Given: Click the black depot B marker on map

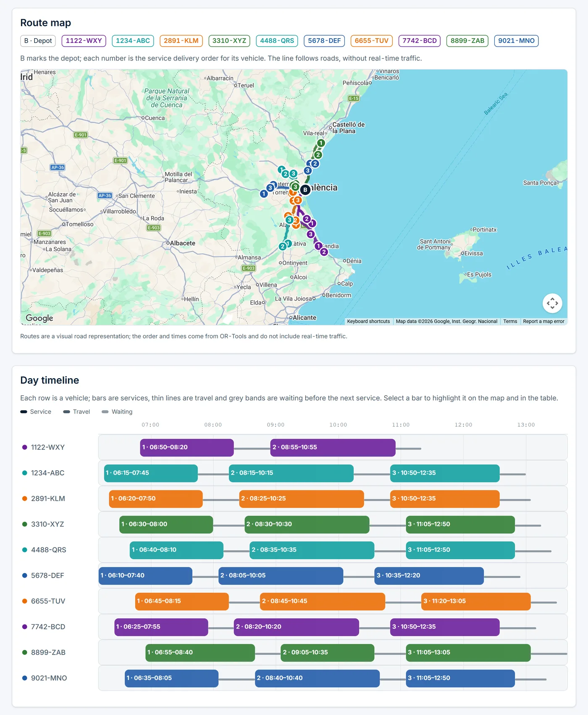Looking at the screenshot, I should 305,190.
